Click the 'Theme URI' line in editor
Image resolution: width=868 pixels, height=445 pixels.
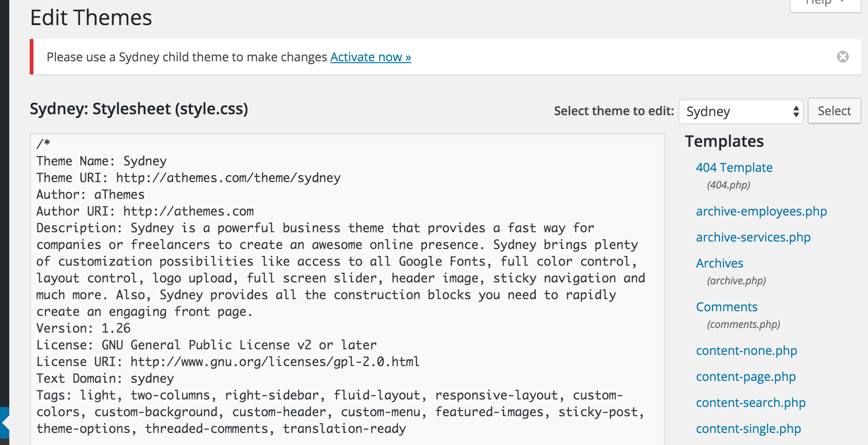click(188, 178)
